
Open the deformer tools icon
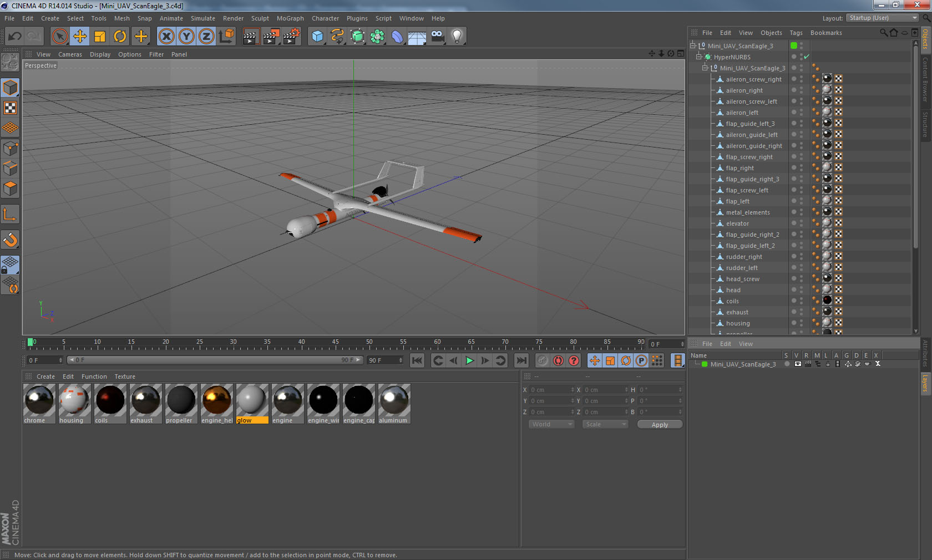coord(397,37)
